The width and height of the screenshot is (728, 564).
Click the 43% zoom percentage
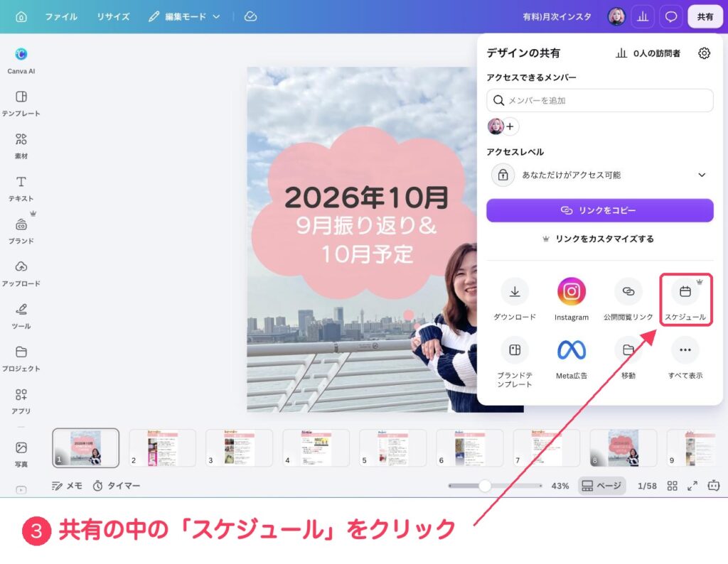pyautogui.click(x=560, y=486)
